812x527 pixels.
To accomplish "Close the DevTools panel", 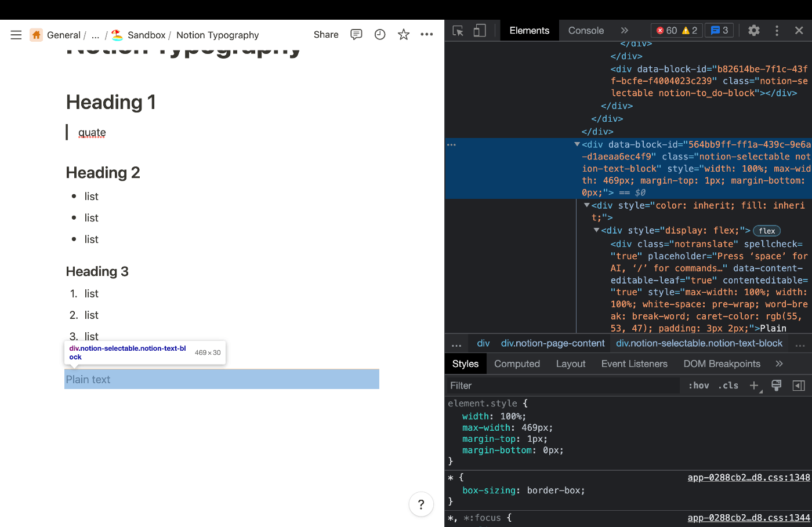I will (799, 31).
